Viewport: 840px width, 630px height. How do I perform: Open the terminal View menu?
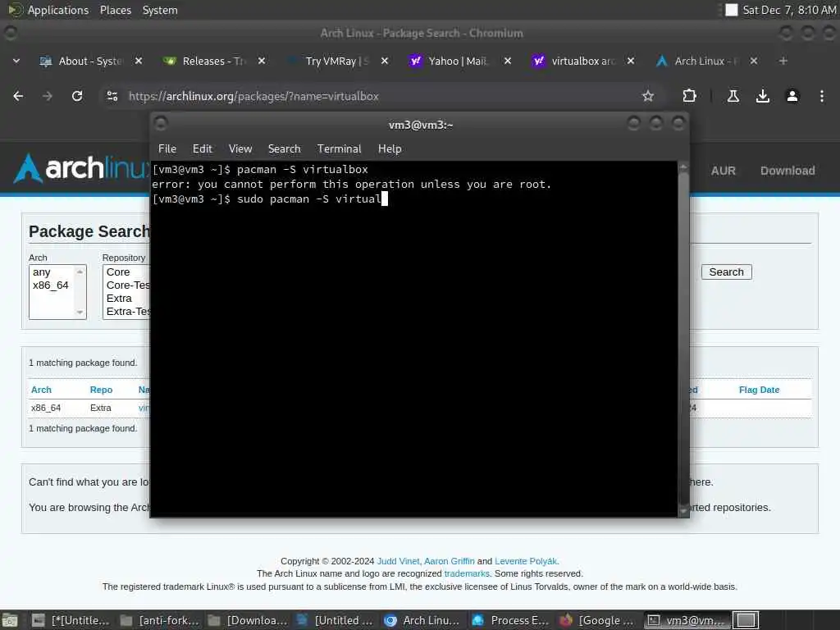tap(240, 149)
